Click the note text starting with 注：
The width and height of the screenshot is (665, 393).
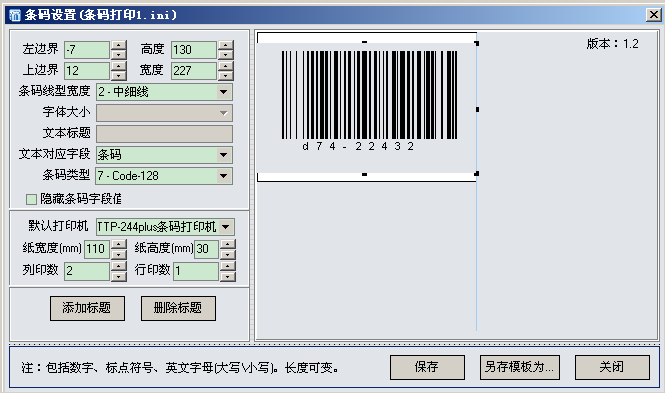coord(181,368)
